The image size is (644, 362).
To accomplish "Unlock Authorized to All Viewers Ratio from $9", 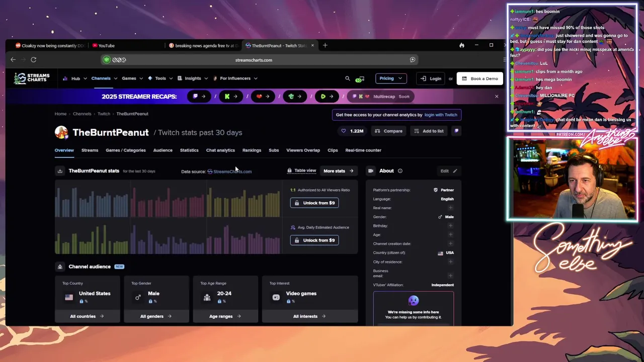I will [314, 203].
